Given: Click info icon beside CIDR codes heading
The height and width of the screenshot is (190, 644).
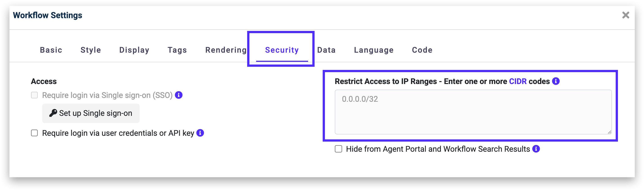Looking at the screenshot, I should 555,81.
